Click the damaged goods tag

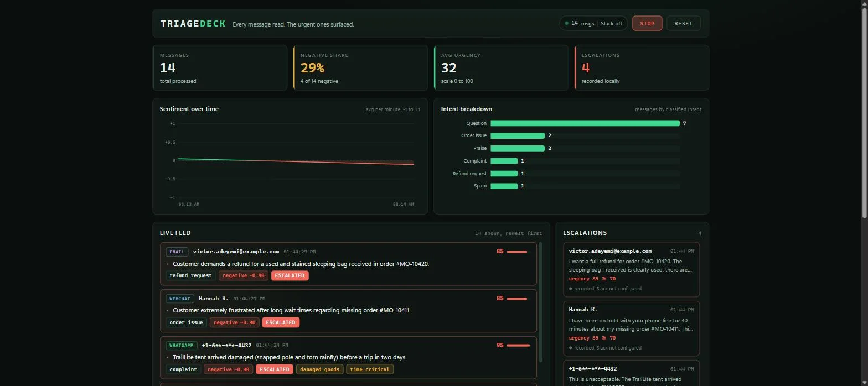pos(319,369)
